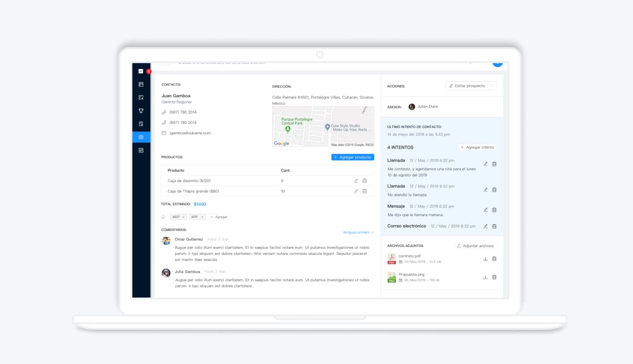The image size is (633, 364).
Task: Open the contacts list icon in sidebar
Action: tap(141, 98)
